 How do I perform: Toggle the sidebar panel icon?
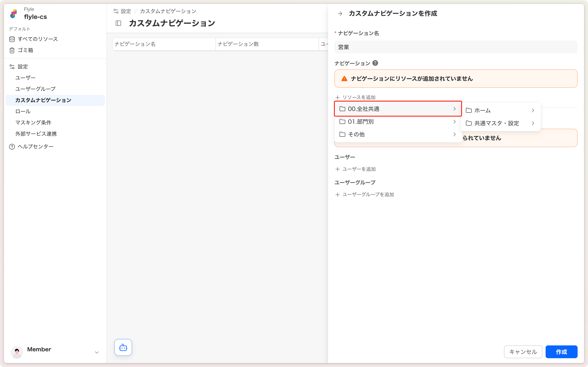pos(119,23)
